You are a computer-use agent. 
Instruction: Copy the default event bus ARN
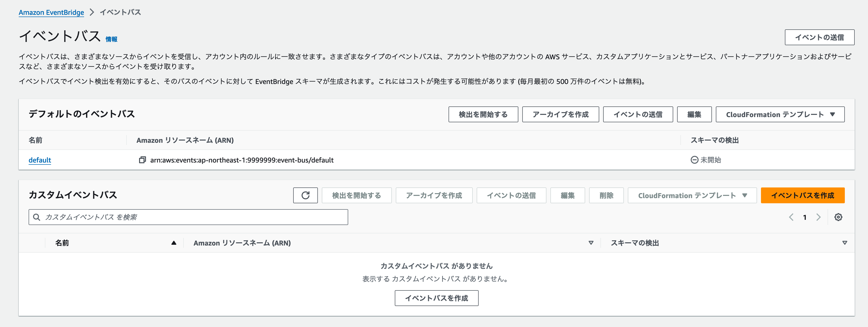pyautogui.click(x=142, y=160)
